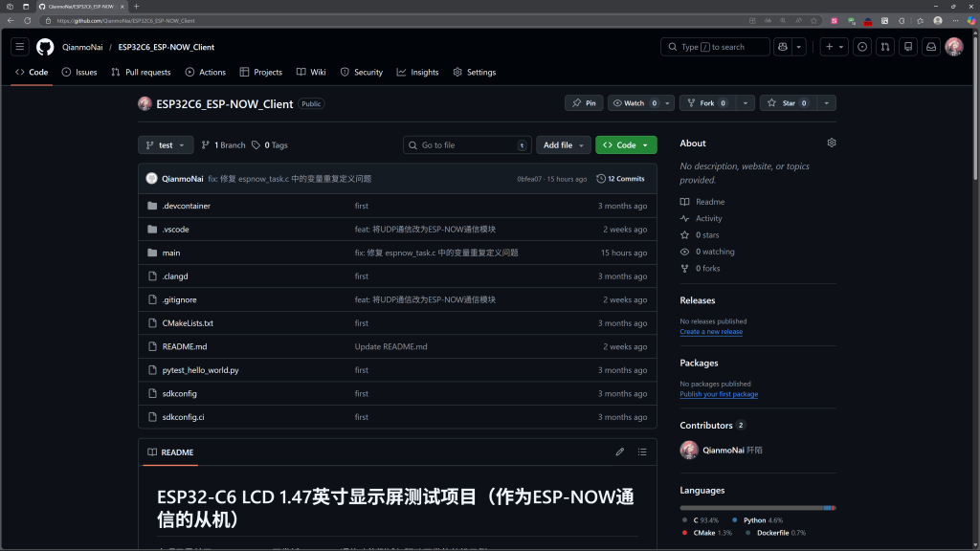Open the Readme link in About
The image size is (980, 551).
point(702,202)
